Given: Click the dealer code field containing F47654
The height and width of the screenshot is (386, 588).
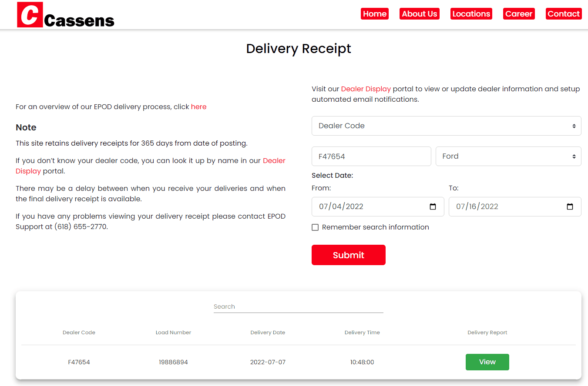Looking at the screenshot, I should click(371, 156).
